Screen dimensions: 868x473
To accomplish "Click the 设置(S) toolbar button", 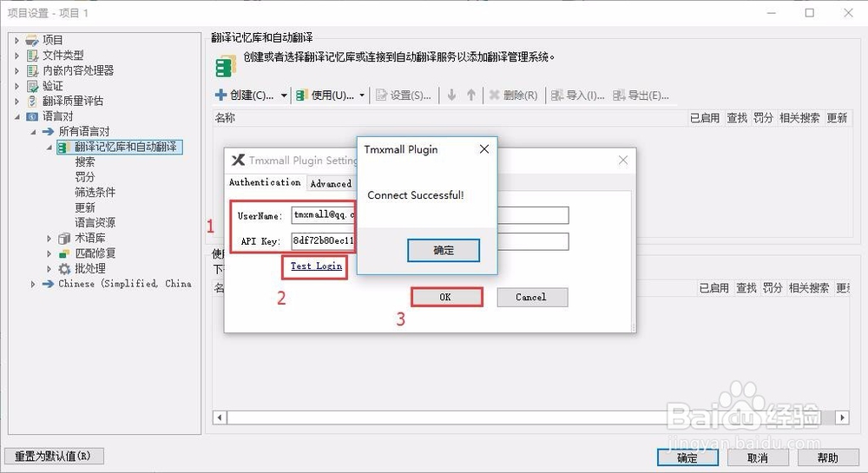I will tap(404, 95).
